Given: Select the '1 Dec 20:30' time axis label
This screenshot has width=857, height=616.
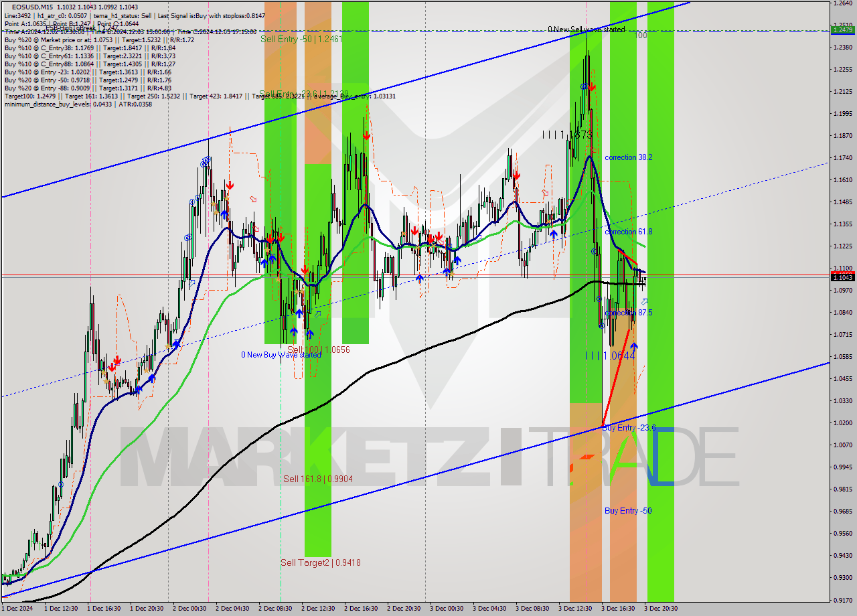Looking at the screenshot, I should point(147,609).
